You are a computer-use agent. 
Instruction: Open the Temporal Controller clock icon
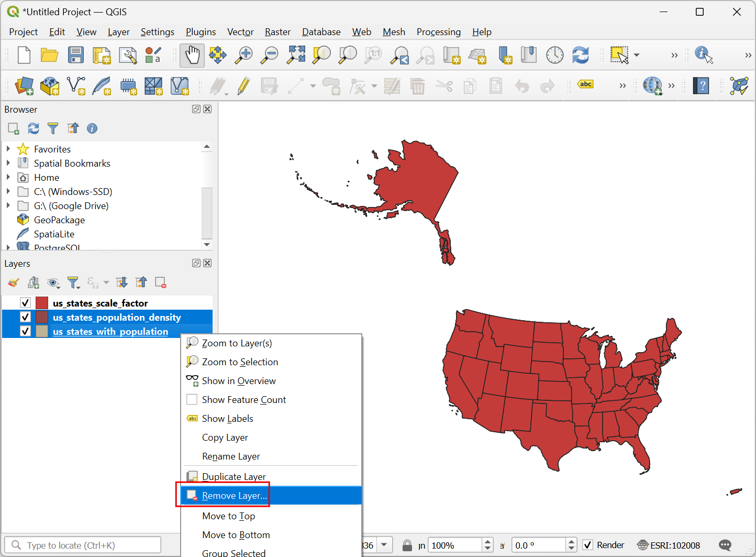click(554, 55)
